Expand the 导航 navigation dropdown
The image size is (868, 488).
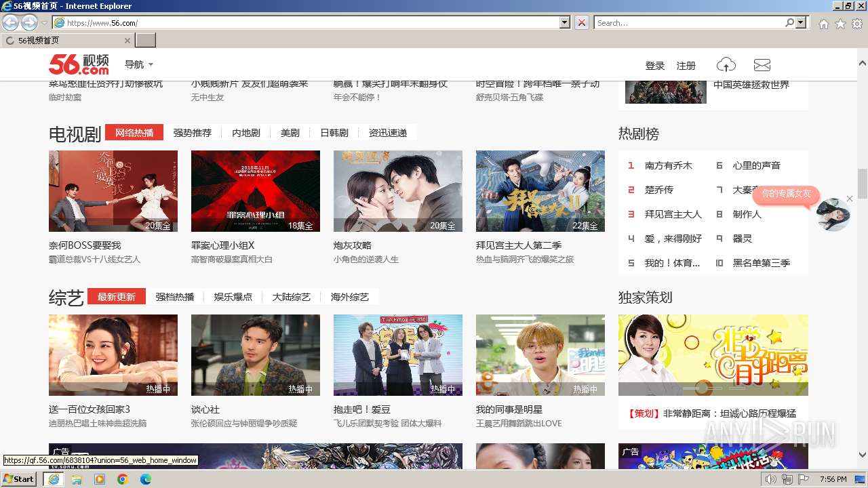(139, 64)
